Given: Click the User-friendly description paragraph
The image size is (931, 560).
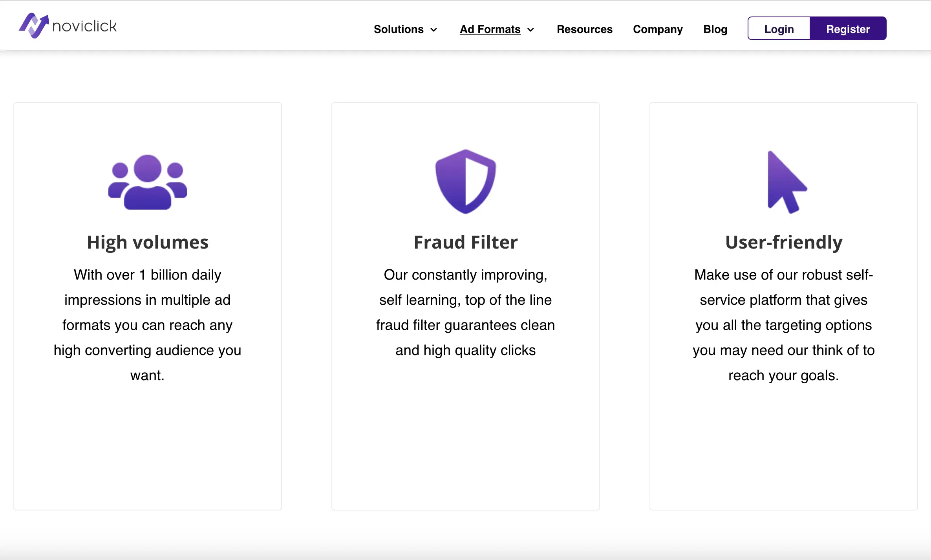Looking at the screenshot, I should click(x=784, y=325).
